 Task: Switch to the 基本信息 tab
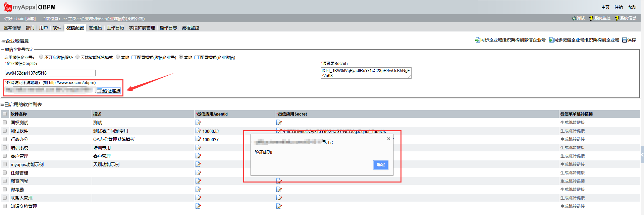coord(12,28)
